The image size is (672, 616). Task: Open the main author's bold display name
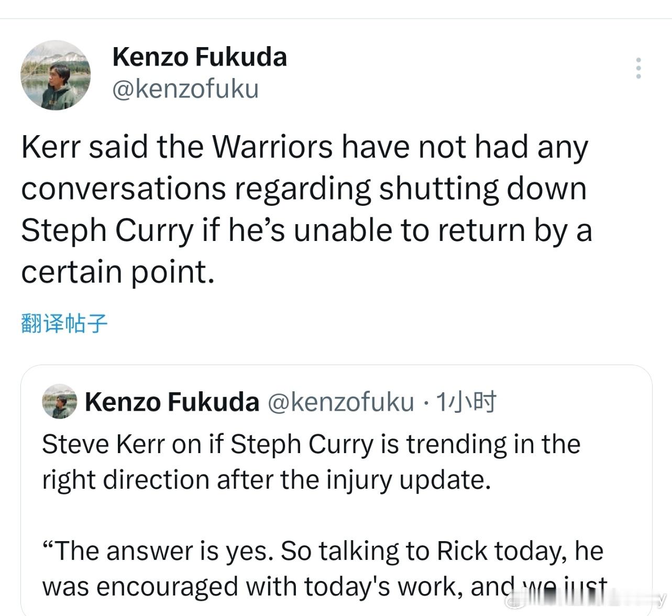(200, 57)
